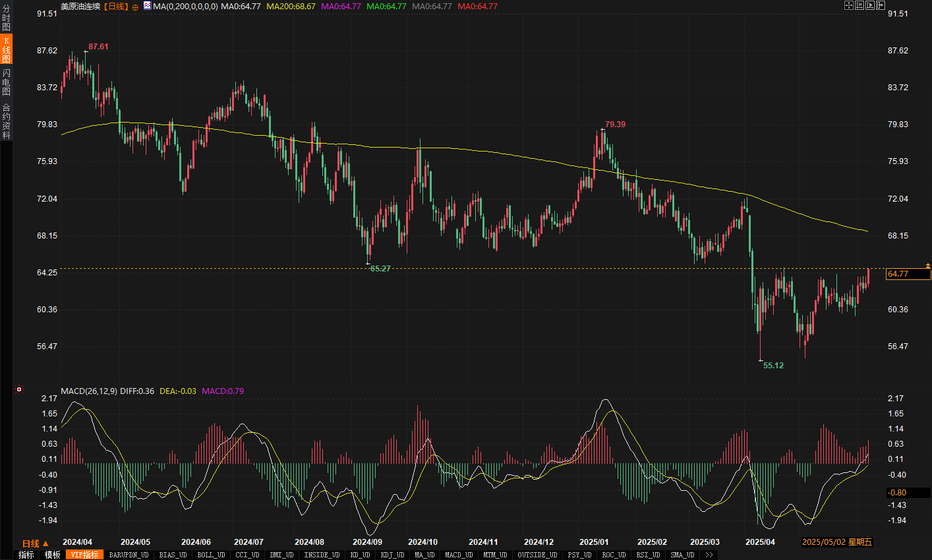Click the 55.12 lowest price marker
Viewport: 932px width, 560px height.
[773, 366]
